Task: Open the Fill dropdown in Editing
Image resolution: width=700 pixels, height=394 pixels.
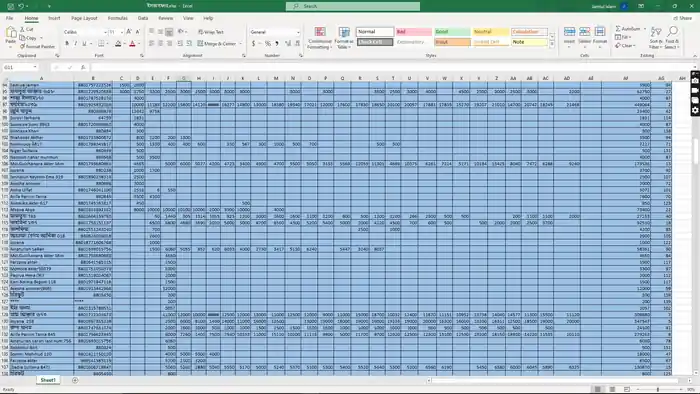Action: coord(622,37)
